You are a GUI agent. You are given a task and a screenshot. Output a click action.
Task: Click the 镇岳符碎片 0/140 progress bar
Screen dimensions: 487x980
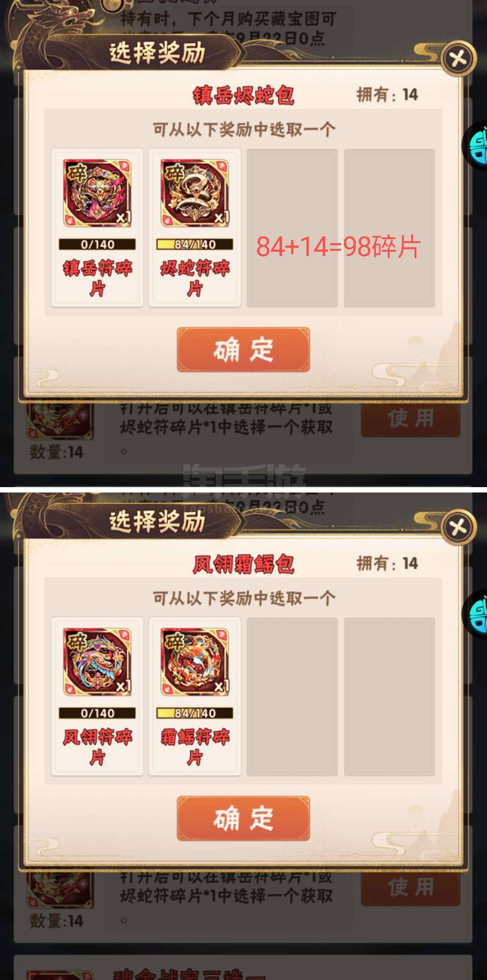(x=97, y=244)
